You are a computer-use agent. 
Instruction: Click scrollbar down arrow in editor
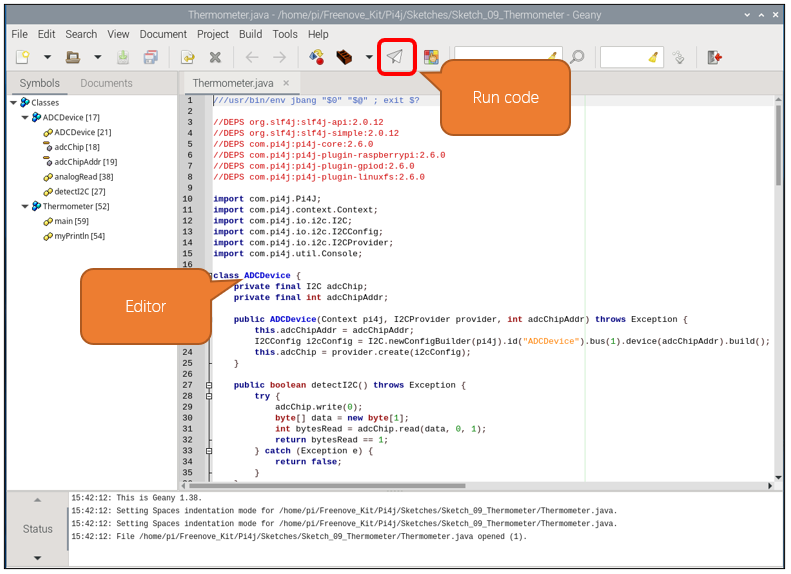pyautogui.click(x=778, y=477)
